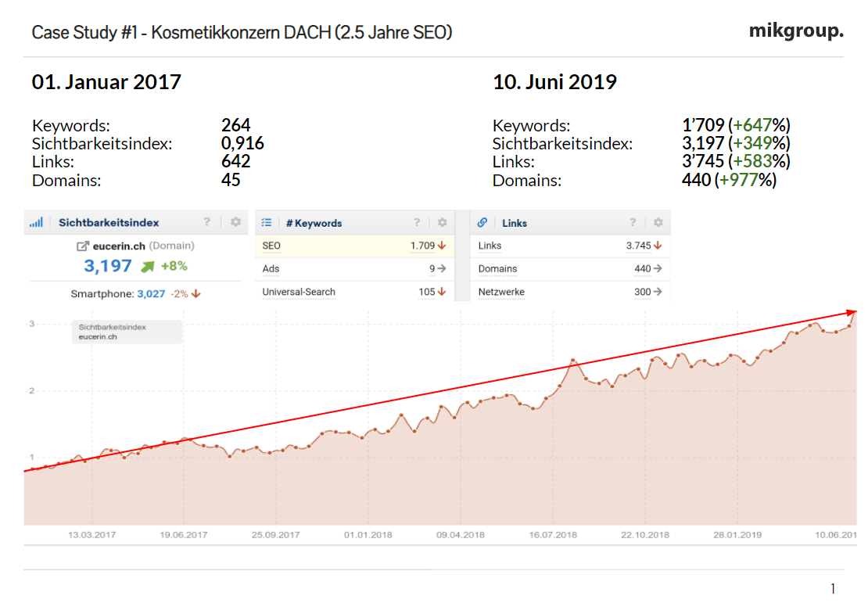Click Smartphone value 3,027
Viewport: 868px width, 614px height.
point(151,294)
